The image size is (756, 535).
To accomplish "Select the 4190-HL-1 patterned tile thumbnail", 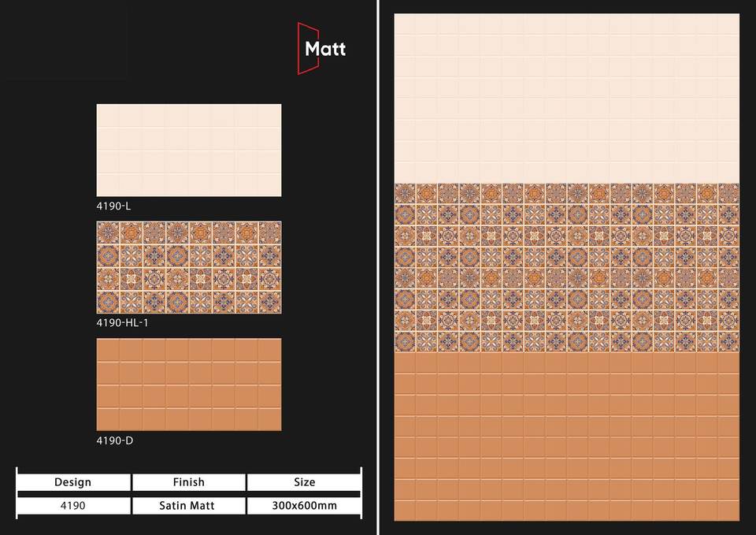I will point(189,267).
